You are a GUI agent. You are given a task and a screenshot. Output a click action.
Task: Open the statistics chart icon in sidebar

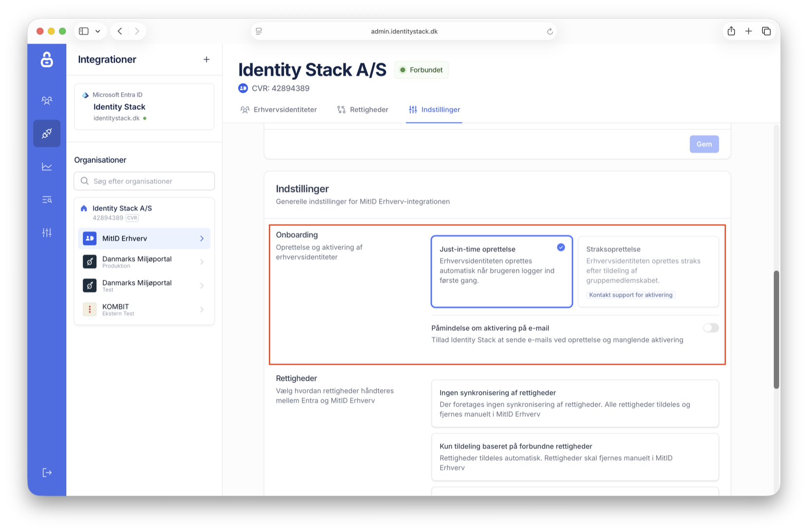point(47,166)
